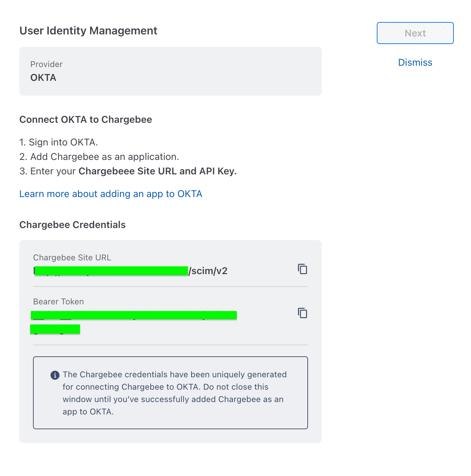Click the Chargebee Site URL label

pyautogui.click(x=72, y=258)
